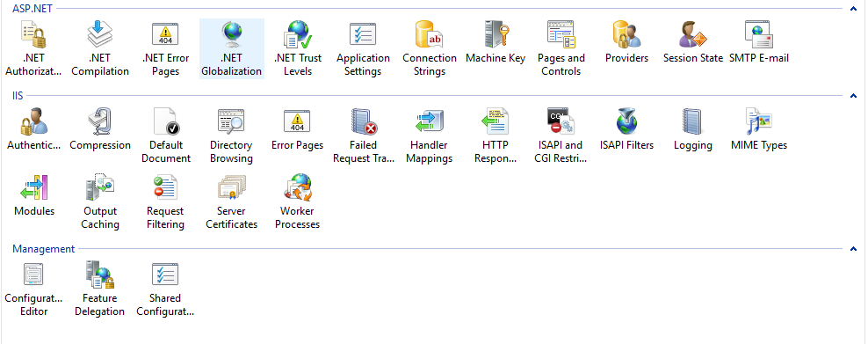Collapse the Management group
The image size is (868, 344).
(853, 249)
